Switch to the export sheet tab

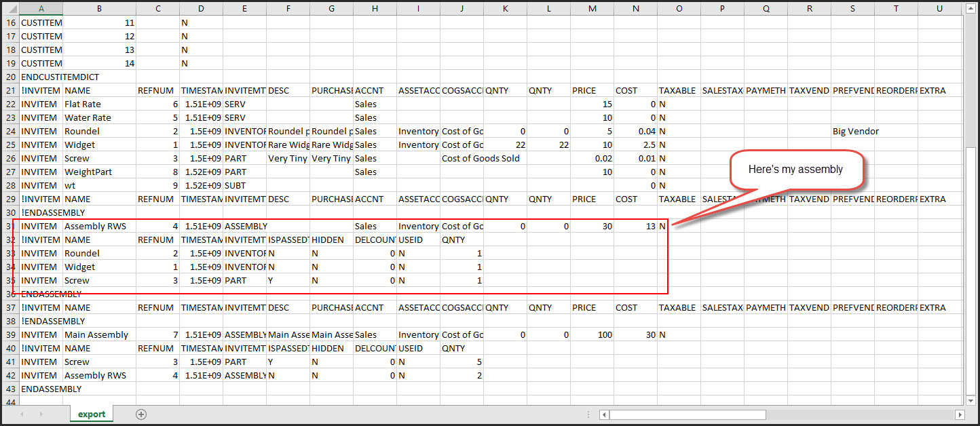[x=92, y=414]
